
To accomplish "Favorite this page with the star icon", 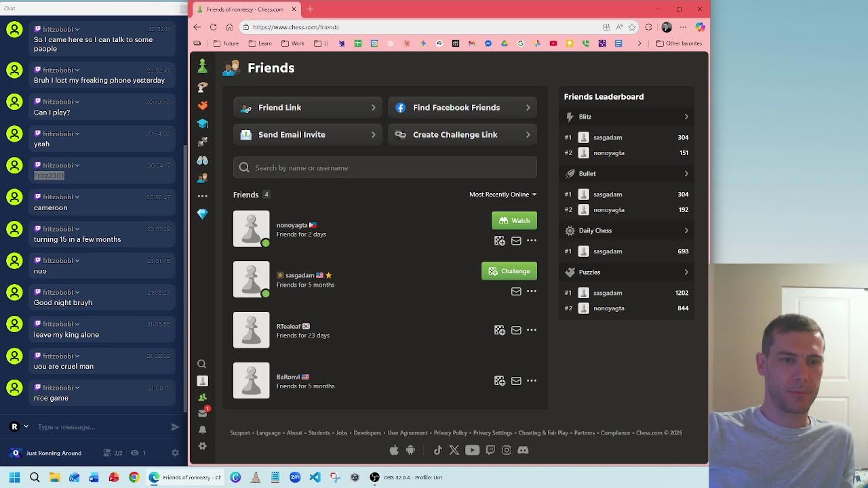I will pos(632,27).
